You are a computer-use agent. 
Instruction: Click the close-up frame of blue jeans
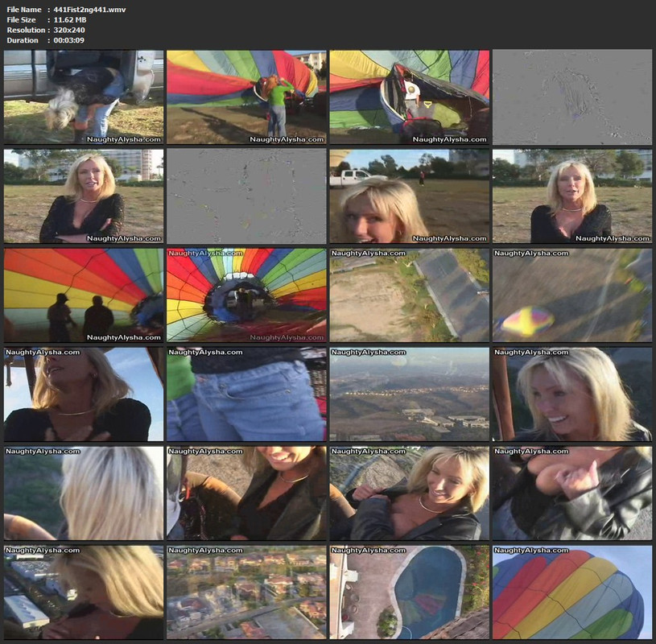click(x=246, y=394)
